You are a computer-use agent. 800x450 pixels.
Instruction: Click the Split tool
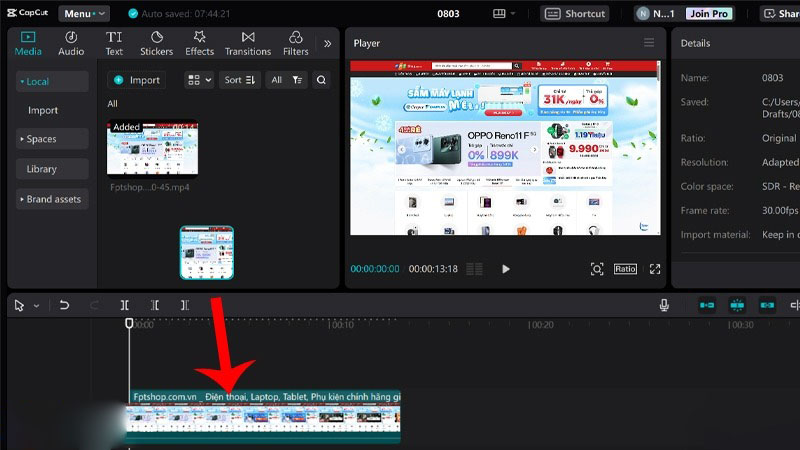(124, 305)
